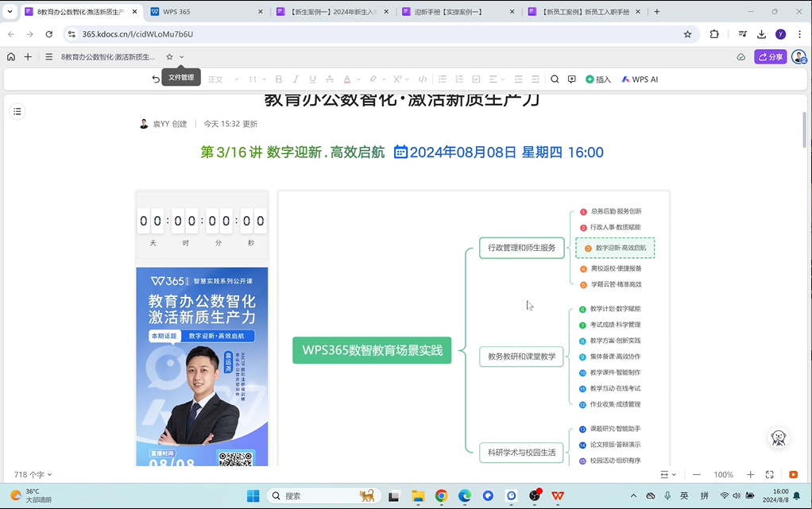812x509 pixels.
Task: Open the file management hamburger menu
Action: coord(49,57)
